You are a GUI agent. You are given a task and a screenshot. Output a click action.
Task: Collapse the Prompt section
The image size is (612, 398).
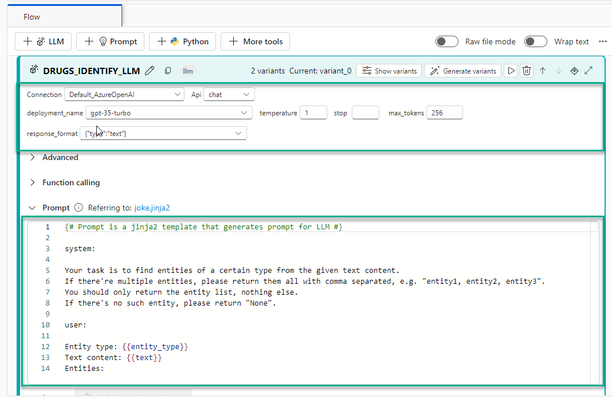pyautogui.click(x=33, y=208)
